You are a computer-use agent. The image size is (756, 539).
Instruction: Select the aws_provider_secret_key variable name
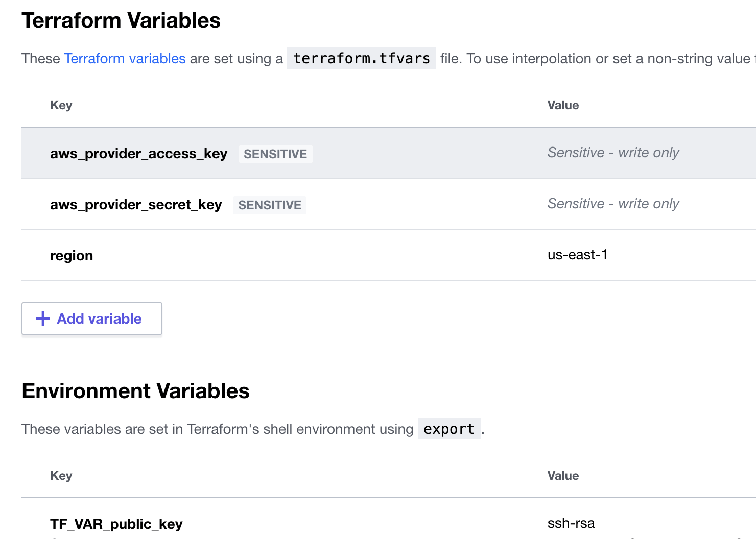pyautogui.click(x=136, y=205)
